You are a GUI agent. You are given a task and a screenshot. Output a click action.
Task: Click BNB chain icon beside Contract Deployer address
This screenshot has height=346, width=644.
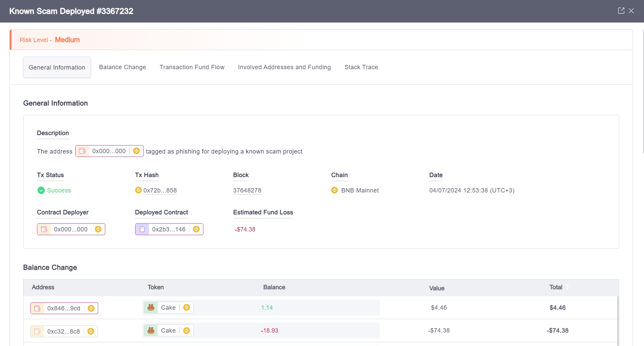point(98,229)
